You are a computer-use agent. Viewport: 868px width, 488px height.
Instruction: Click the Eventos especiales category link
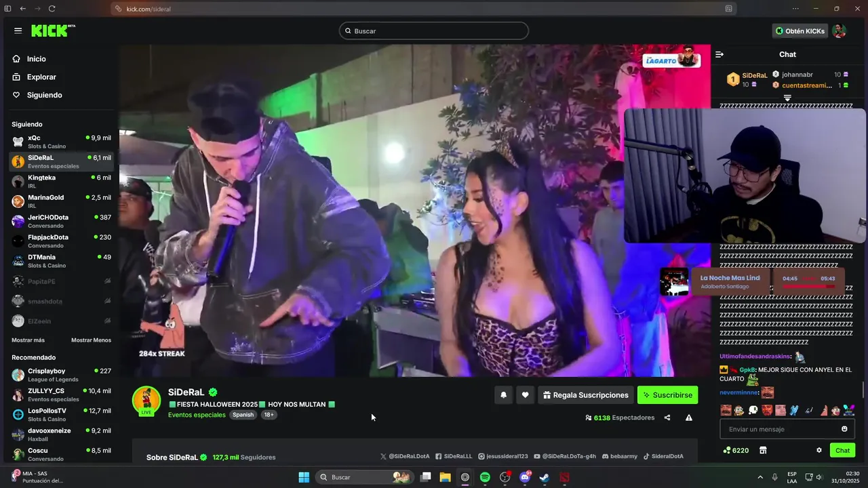tap(197, 415)
